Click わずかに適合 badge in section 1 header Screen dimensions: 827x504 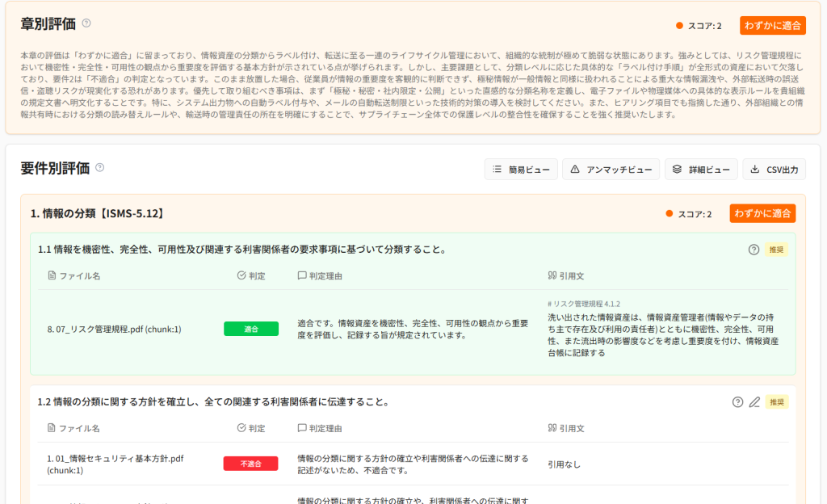coord(762,214)
